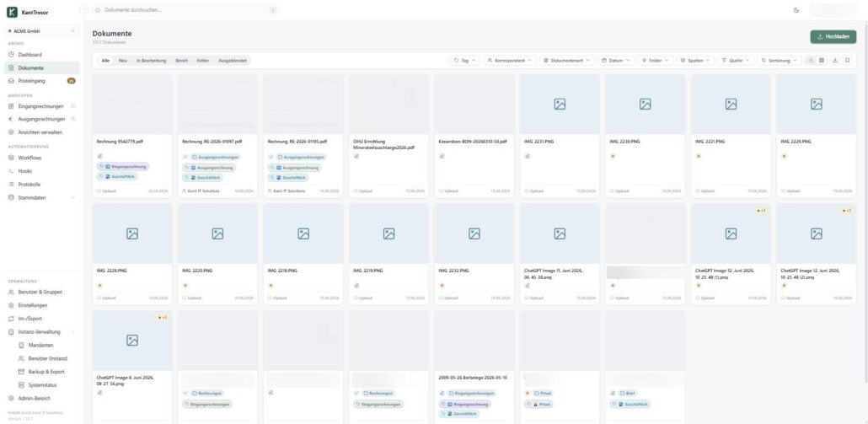This screenshot has width=868, height=424.
Task: Click the Mandanten building icon
Action: [22, 346]
